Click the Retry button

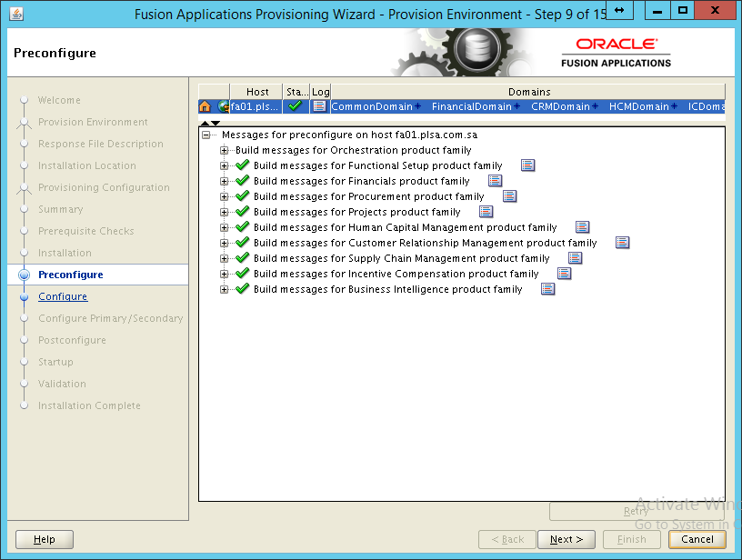(636, 511)
